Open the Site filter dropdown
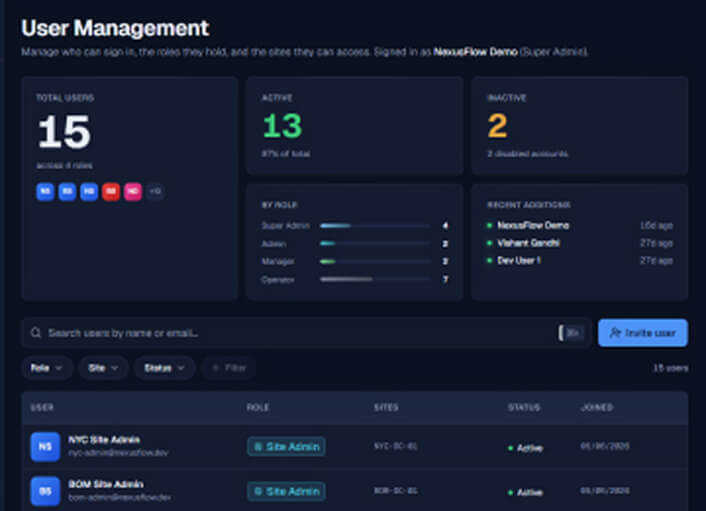706x511 pixels. 104,368
